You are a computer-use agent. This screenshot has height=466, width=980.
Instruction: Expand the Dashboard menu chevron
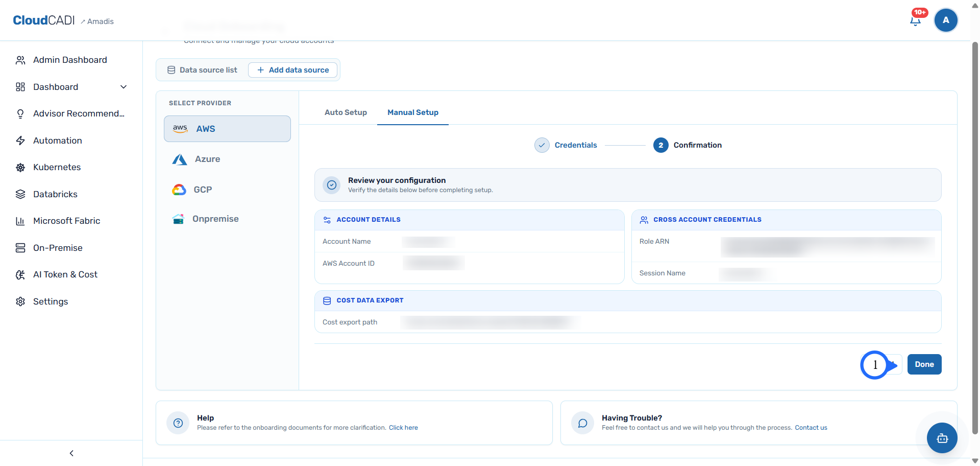point(124,87)
